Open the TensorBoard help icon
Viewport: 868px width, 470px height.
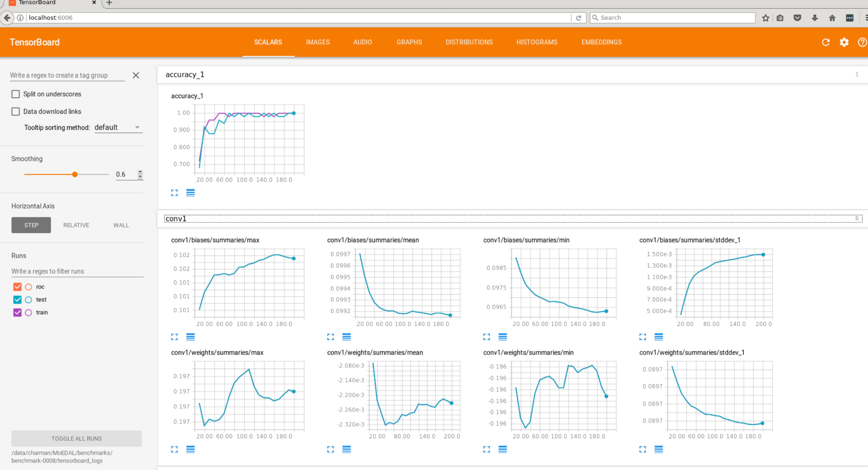[862, 42]
